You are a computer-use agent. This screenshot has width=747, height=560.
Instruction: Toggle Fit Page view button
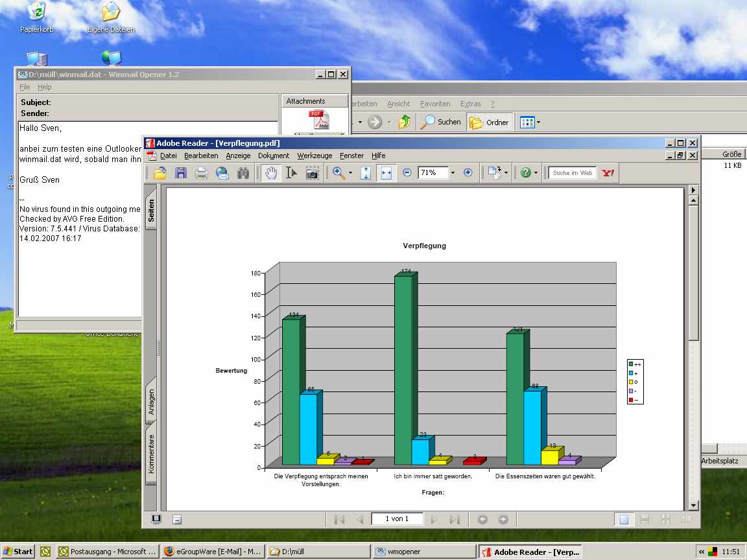[366, 173]
